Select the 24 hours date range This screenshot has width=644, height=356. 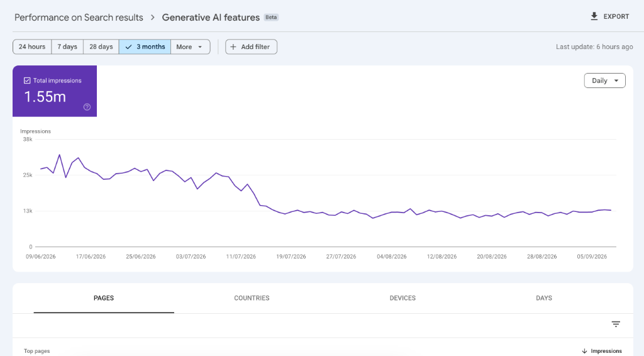tap(32, 47)
